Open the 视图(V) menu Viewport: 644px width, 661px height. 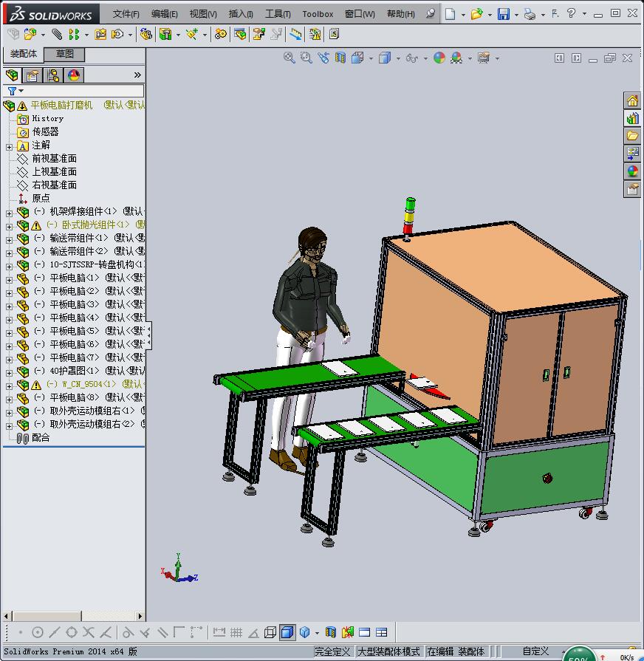(203, 14)
